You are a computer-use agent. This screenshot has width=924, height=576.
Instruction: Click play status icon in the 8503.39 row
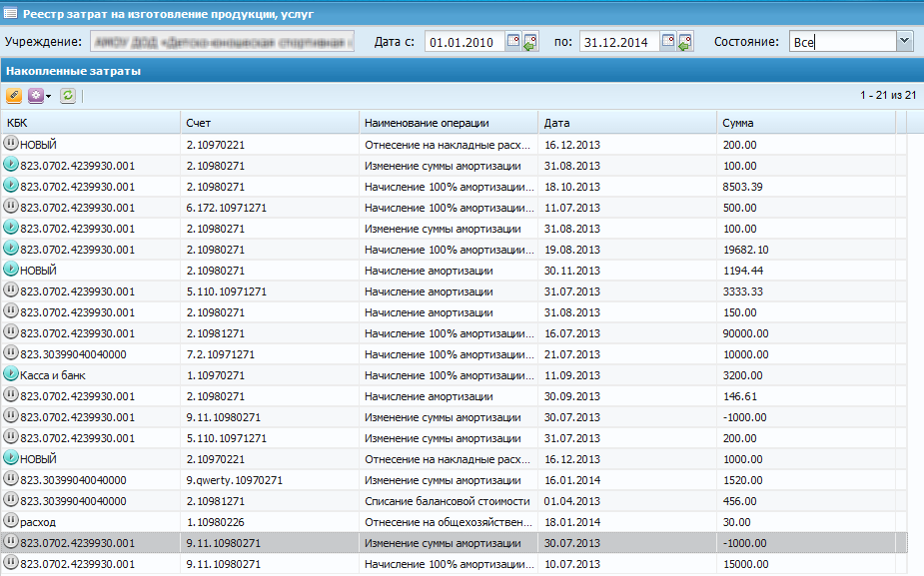coord(11,185)
